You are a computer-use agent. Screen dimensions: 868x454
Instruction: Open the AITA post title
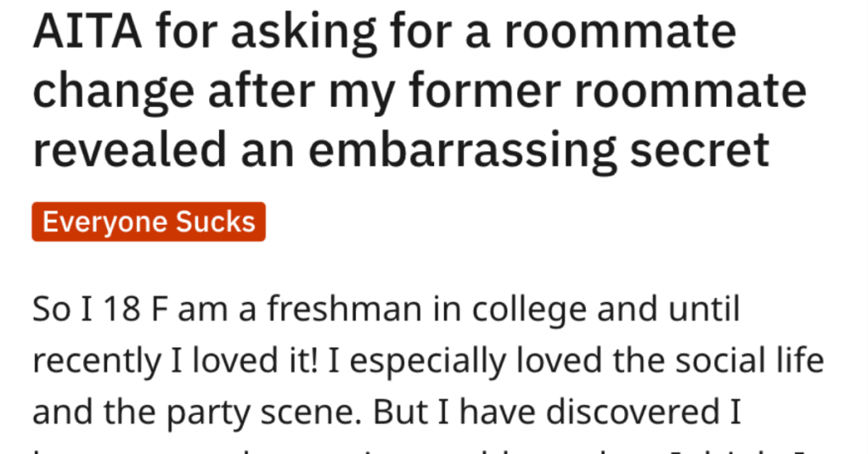click(420, 91)
